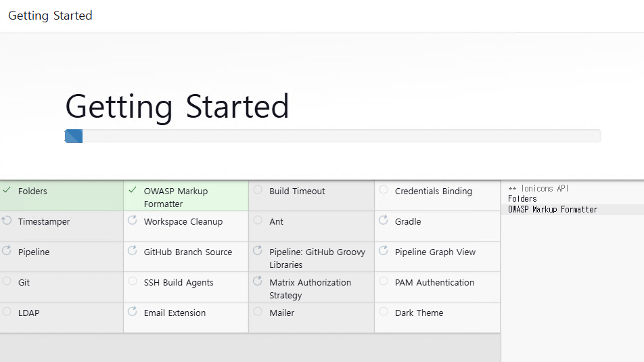Click the spinner beside Pipeline: GitHub Groovy Libraries

click(258, 250)
